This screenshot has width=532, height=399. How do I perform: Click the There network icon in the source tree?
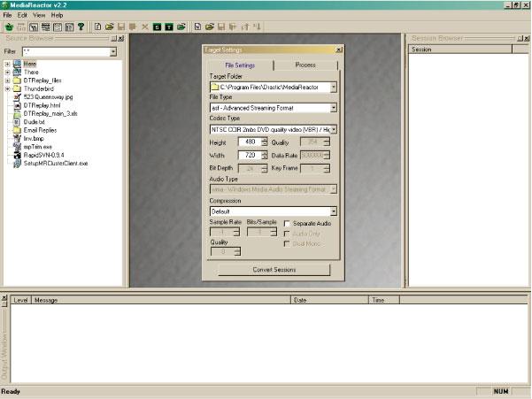pyautogui.click(x=17, y=73)
